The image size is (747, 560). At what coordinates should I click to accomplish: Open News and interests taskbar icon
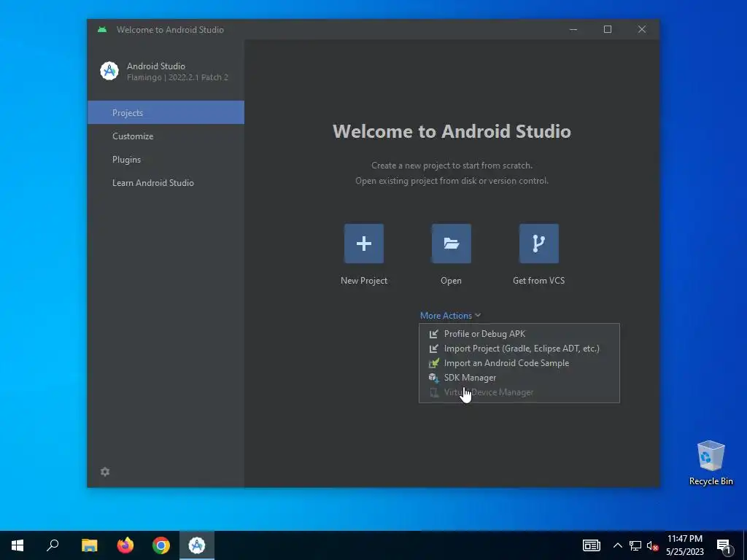click(591, 545)
